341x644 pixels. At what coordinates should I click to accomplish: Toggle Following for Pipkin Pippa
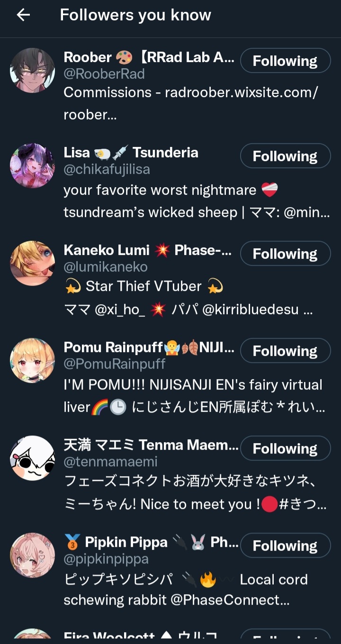click(x=285, y=545)
